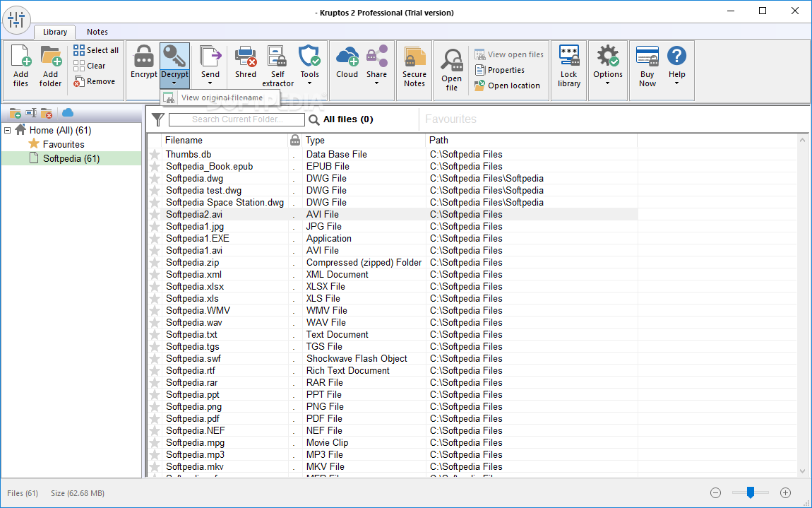Click the Send files icon

(210, 56)
